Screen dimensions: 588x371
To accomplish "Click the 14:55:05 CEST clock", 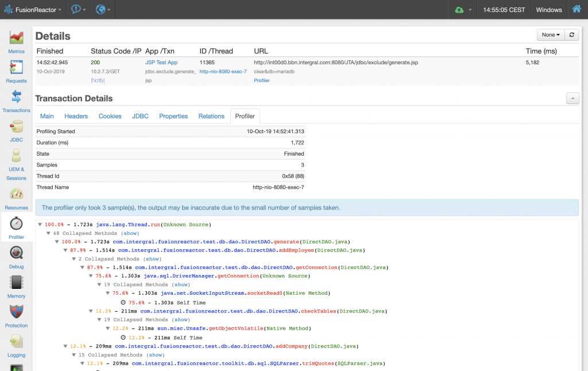I will point(504,10).
